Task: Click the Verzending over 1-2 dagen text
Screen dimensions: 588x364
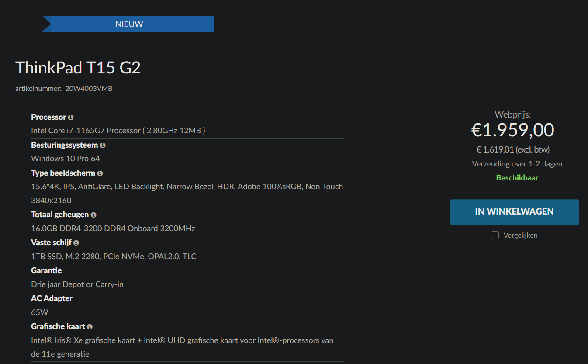Action: (517, 164)
